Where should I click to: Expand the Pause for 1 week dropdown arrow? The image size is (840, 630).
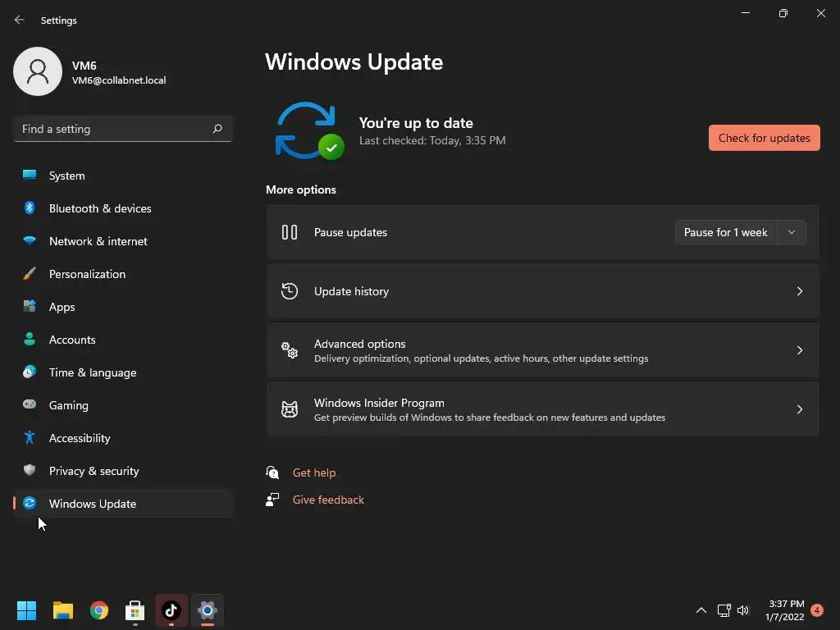pyautogui.click(x=792, y=232)
